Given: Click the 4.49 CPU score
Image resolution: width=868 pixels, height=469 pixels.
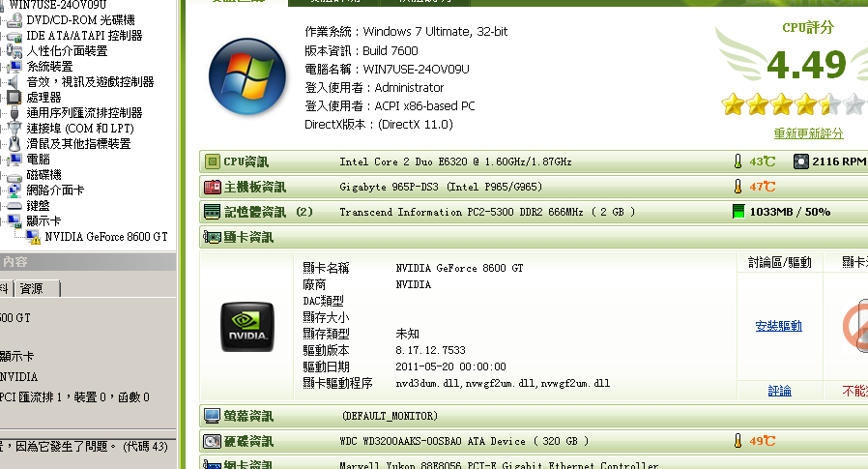Looking at the screenshot, I should (806, 65).
